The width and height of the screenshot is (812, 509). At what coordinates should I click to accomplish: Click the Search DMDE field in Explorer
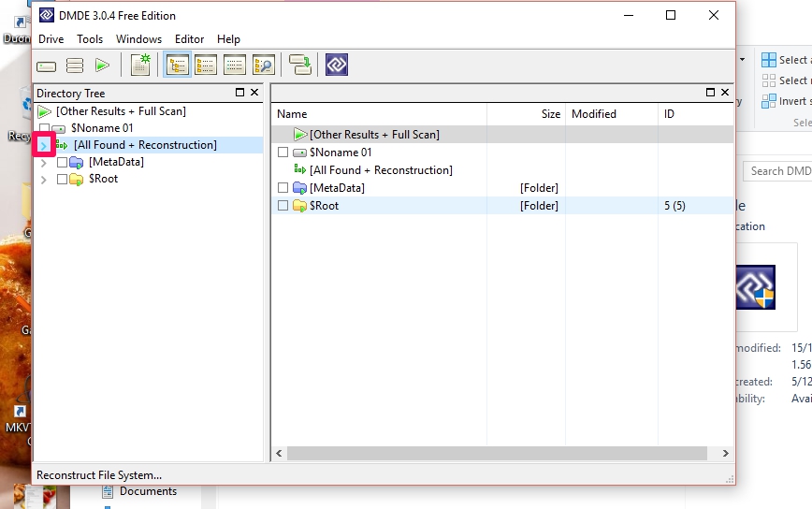tap(777, 171)
